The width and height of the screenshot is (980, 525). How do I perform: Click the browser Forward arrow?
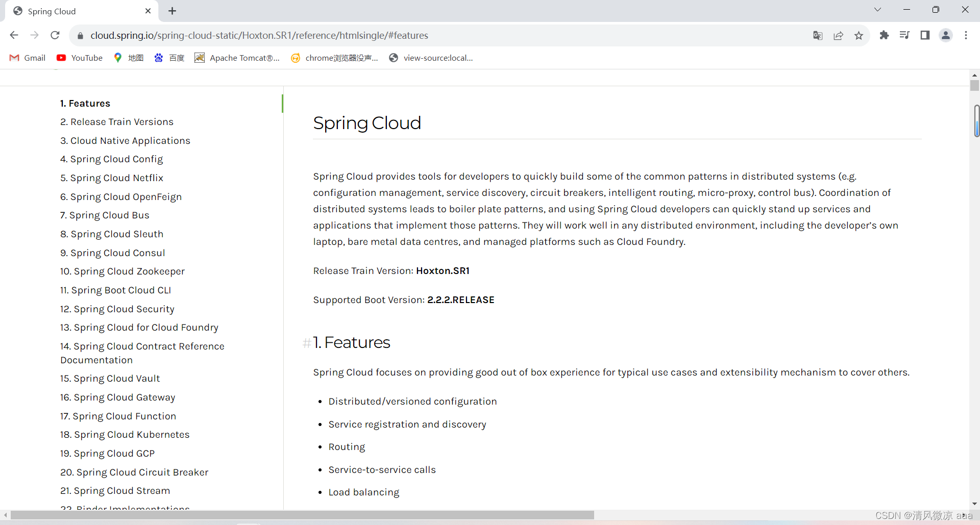click(34, 35)
